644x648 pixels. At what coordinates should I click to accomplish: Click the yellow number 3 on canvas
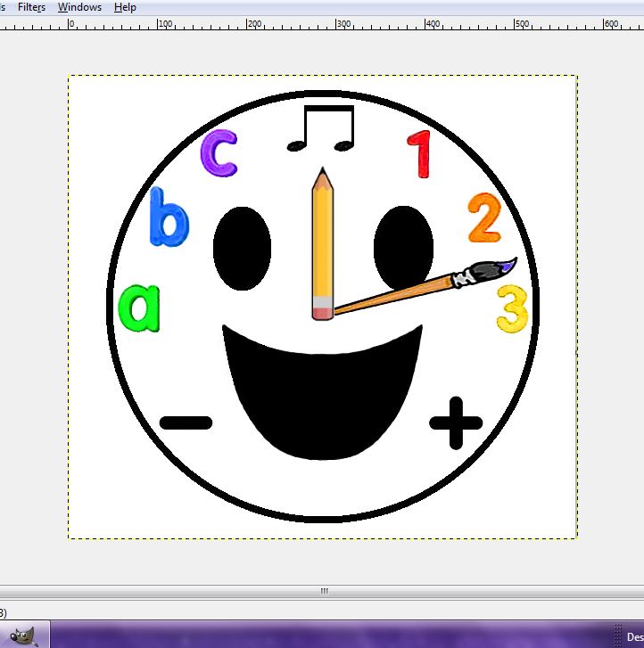click(x=512, y=308)
